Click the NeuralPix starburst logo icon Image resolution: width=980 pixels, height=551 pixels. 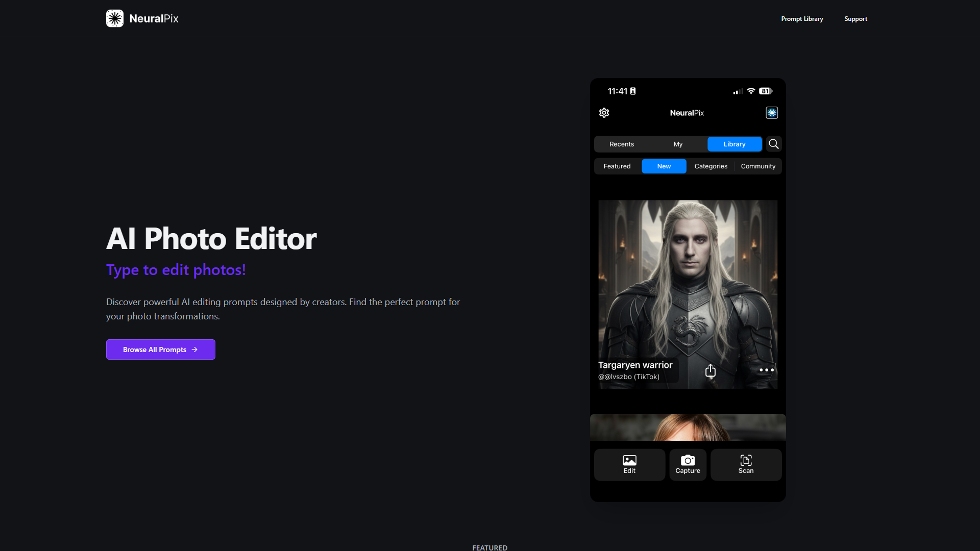tap(115, 18)
